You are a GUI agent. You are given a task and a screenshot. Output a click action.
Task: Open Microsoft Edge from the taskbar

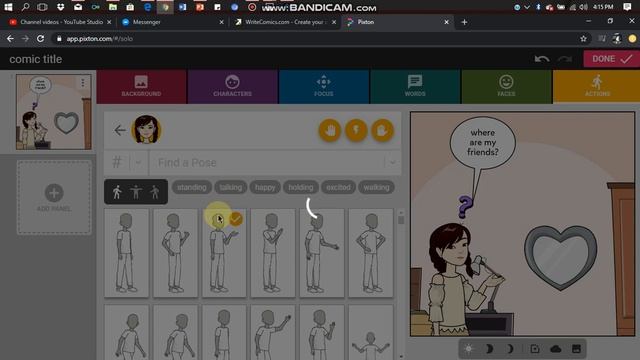pos(148,7)
